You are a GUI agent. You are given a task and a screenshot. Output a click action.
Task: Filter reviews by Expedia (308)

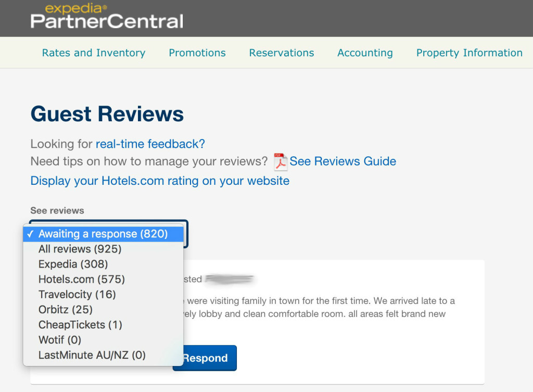pyautogui.click(x=104, y=264)
